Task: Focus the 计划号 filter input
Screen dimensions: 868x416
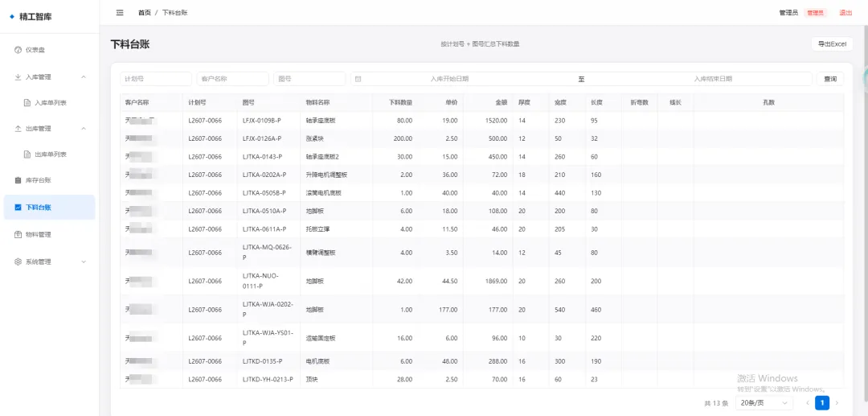Action: click(x=156, y=79)
